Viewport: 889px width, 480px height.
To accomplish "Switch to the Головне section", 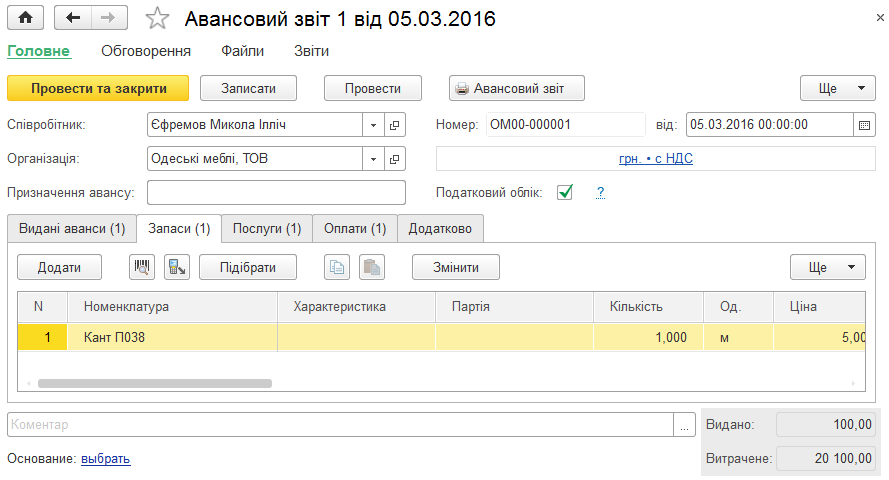I will (x=39, y=51).
